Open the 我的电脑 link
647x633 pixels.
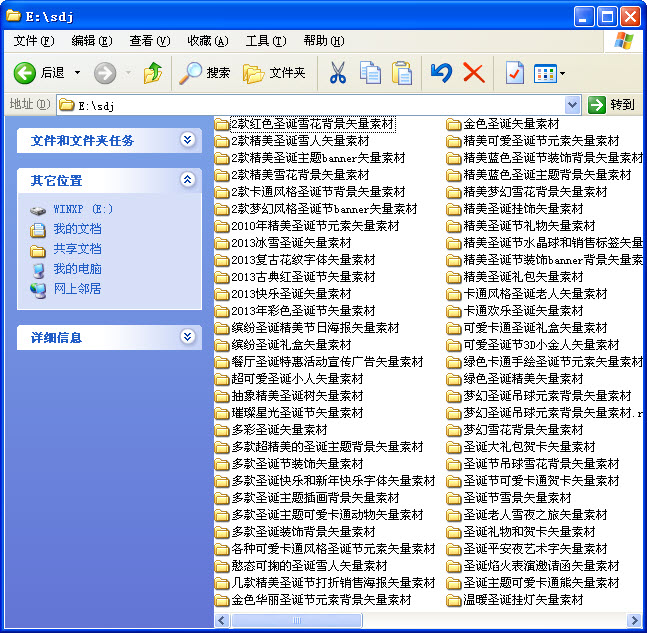click(x=77, y=269)
